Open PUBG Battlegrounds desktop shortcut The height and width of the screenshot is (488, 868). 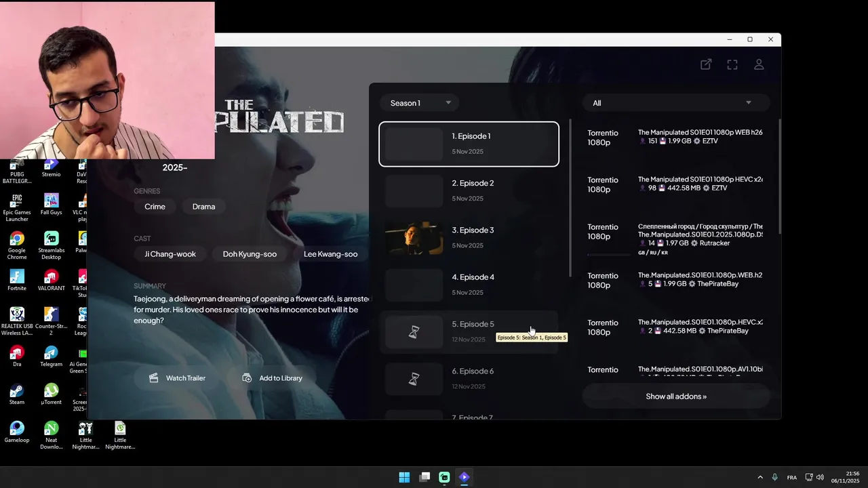17,172
